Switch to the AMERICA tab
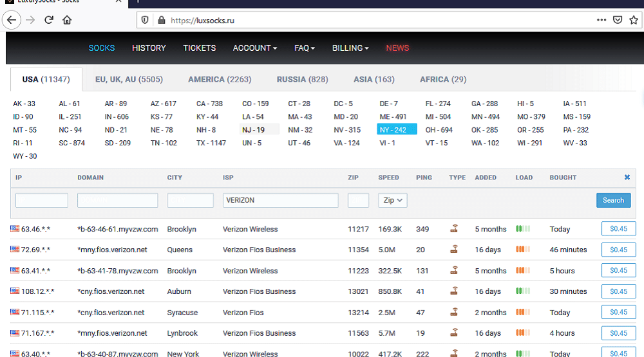 (x=220, y=79)
